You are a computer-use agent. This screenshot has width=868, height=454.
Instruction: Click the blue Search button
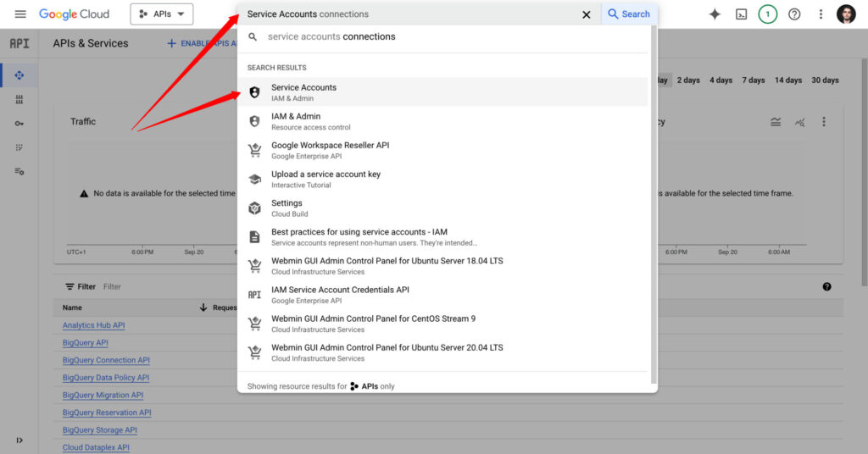[629, 14]
